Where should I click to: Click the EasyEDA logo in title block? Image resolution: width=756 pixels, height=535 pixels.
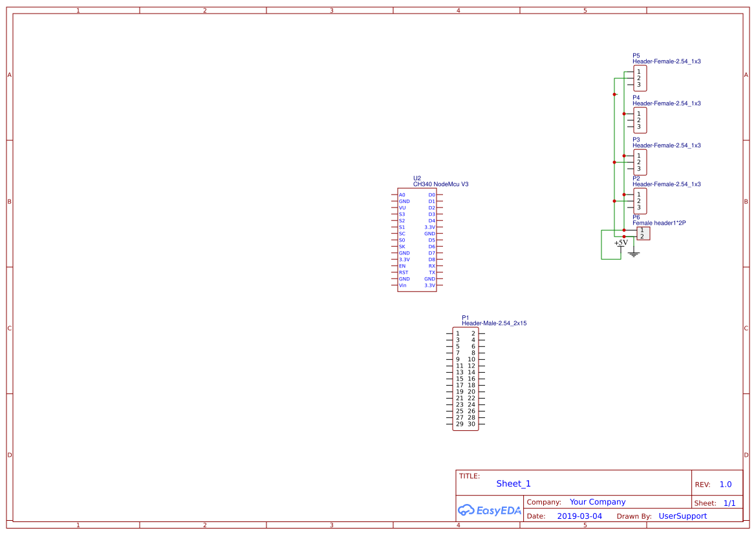pos(489,510)
